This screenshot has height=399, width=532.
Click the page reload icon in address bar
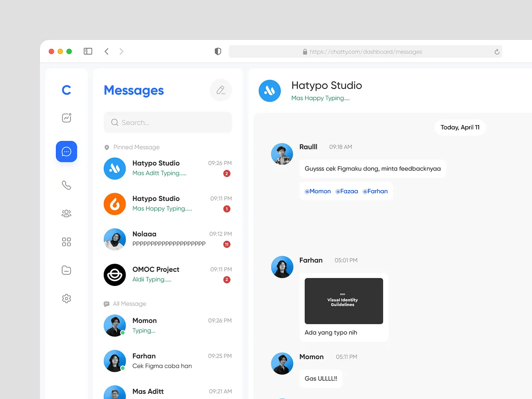497,51
